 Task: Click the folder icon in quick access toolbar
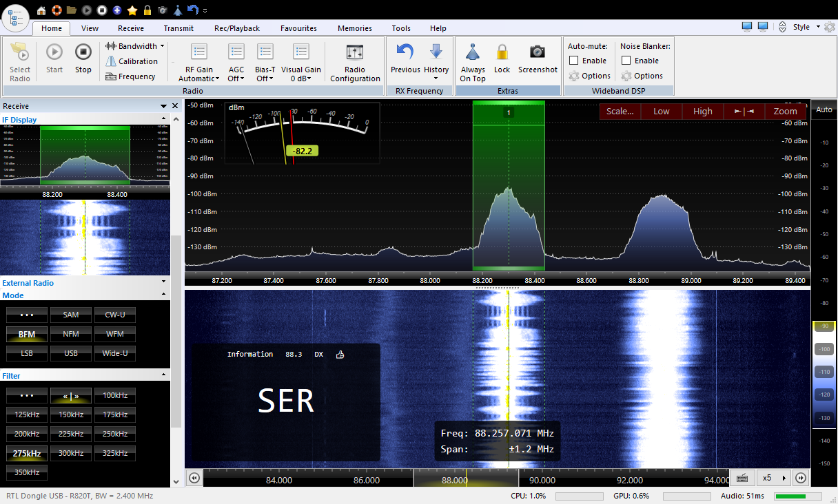pyautogui.click(x=72, y=10)
